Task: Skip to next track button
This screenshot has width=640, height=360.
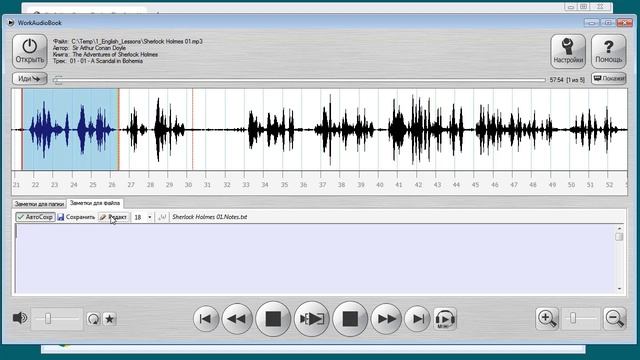Action: [x=417, y=318]
